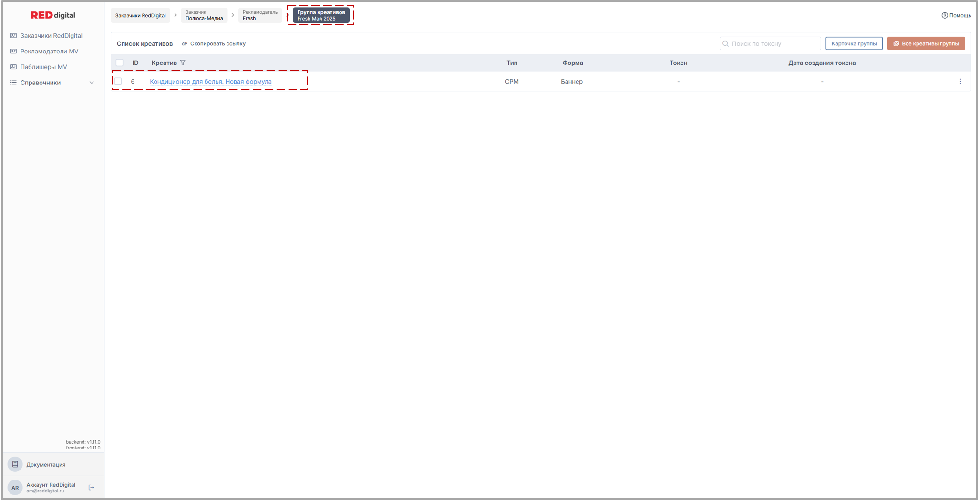980x501 pixels.
Task: Click the Помощь help icon
Action: point(944,15)
